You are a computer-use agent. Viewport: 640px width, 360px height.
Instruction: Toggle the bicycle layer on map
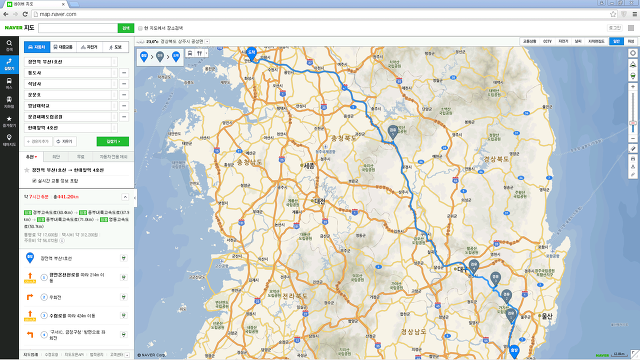(x=563, y=41)
